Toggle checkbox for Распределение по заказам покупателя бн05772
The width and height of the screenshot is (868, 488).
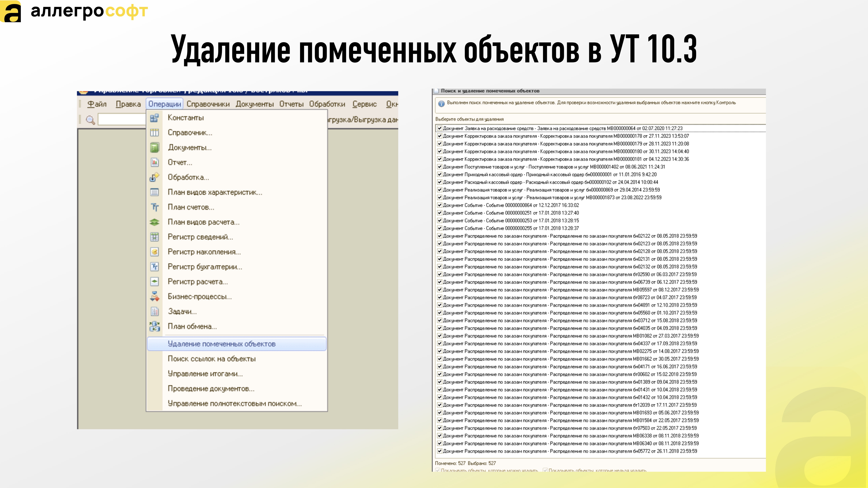[439, 451]
